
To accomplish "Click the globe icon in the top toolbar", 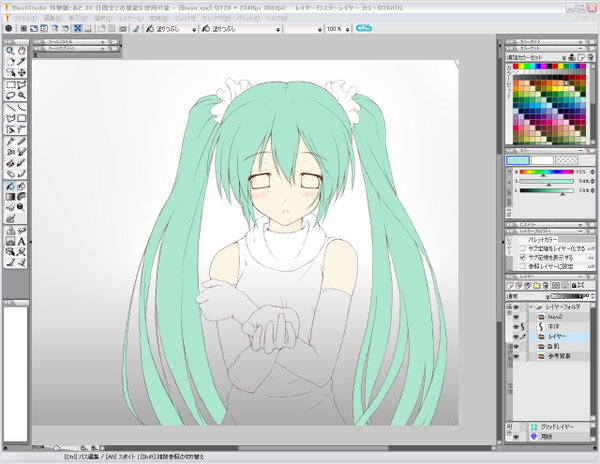I will coord(8,28).
